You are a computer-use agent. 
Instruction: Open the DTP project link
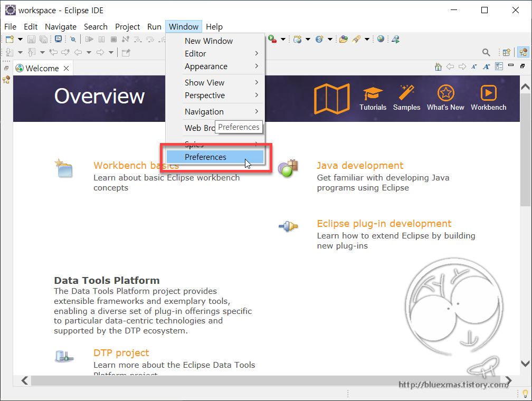tap(121, 353)
